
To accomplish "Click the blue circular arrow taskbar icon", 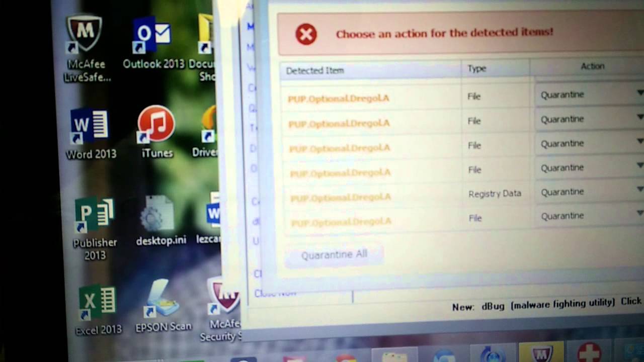I will tap(493, 353).
